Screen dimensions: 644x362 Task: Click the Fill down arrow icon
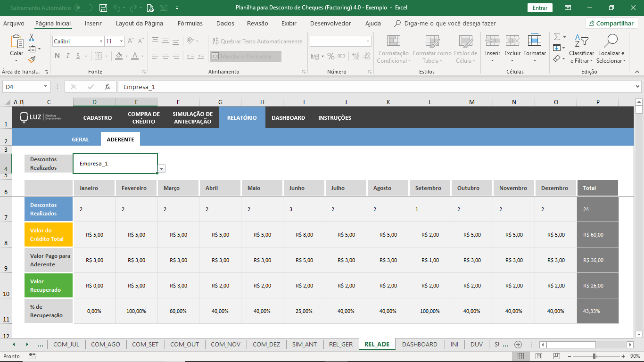click(x=557, y=48)
